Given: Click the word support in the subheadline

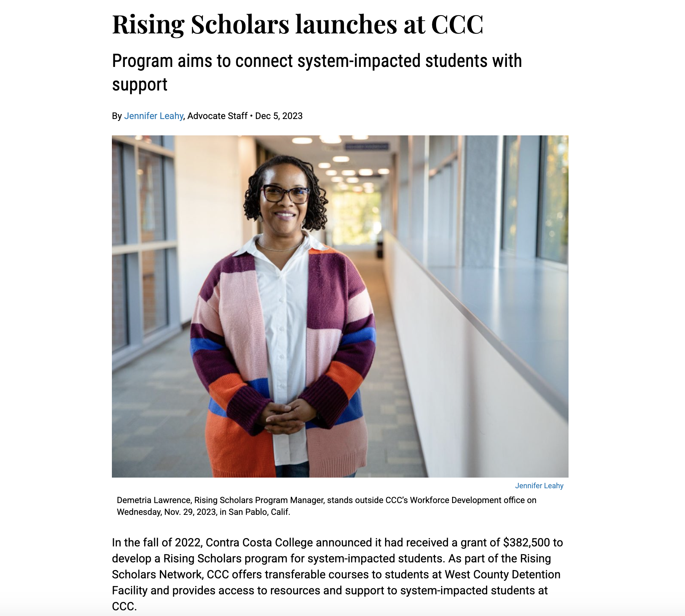Looking at the screenshot, I should (x=140, y=84).
